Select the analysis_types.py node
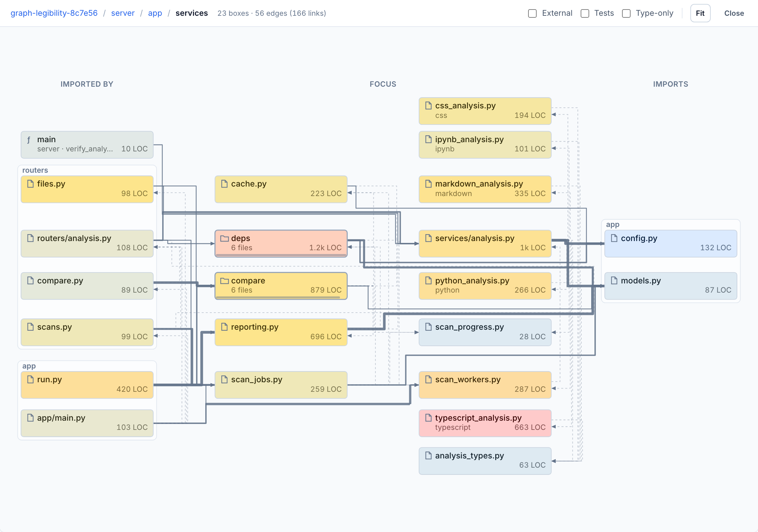Screen dimensions: 758x532 485,461
